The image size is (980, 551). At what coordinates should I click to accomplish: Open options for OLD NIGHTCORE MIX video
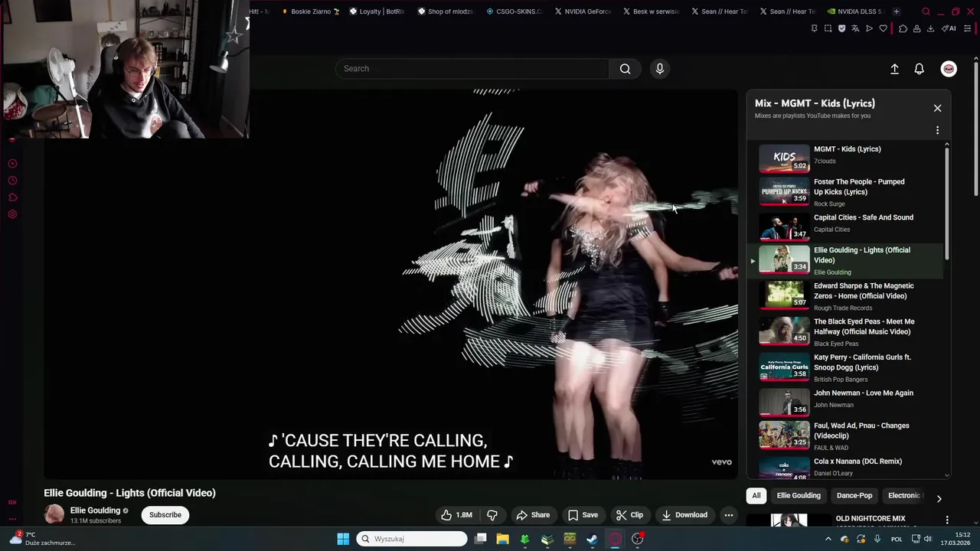click(947, 520)
